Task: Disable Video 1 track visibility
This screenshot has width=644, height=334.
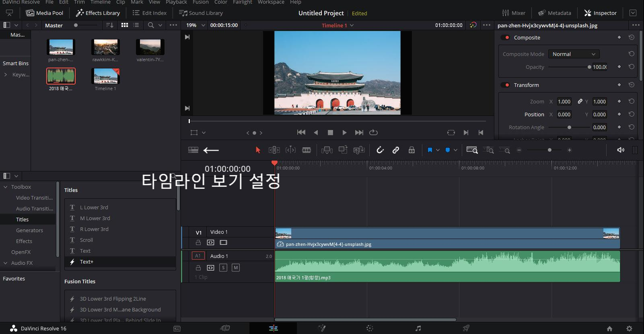Action: [223, 243]
